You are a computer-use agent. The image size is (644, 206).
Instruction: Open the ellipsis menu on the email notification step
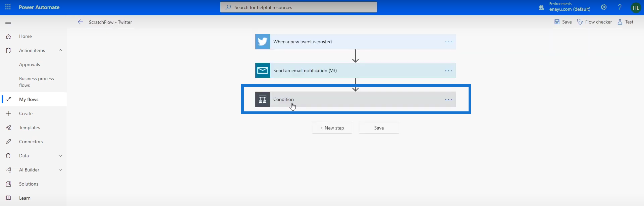pos(448,71)
